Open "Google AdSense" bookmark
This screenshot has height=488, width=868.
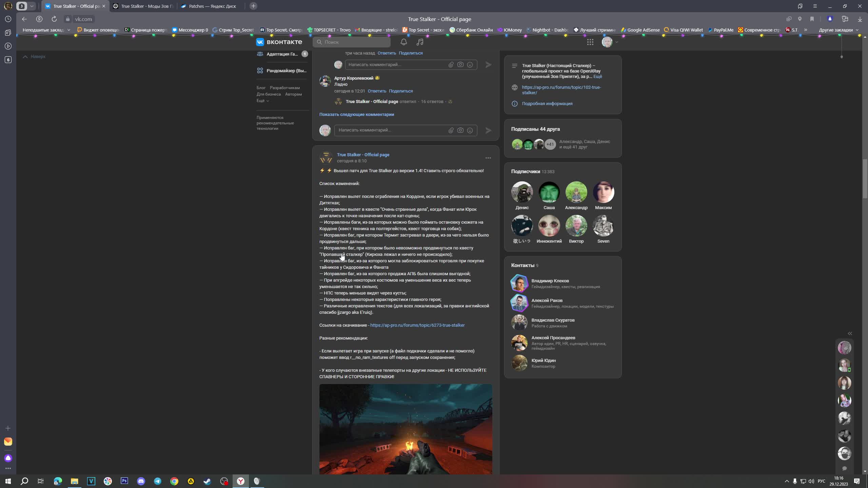tap(640, 30)
